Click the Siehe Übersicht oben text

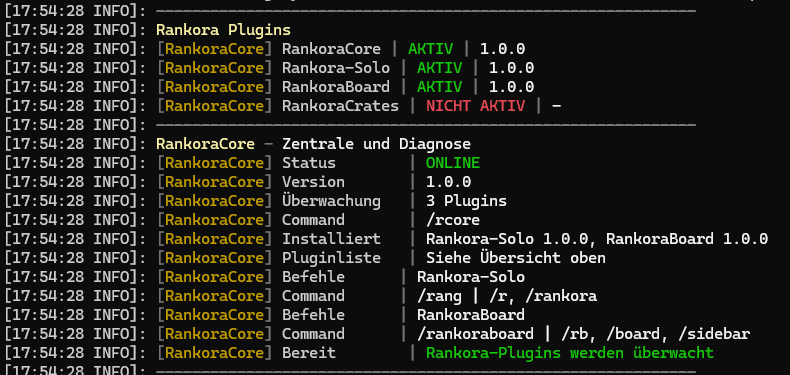click(x=516, y=258)
